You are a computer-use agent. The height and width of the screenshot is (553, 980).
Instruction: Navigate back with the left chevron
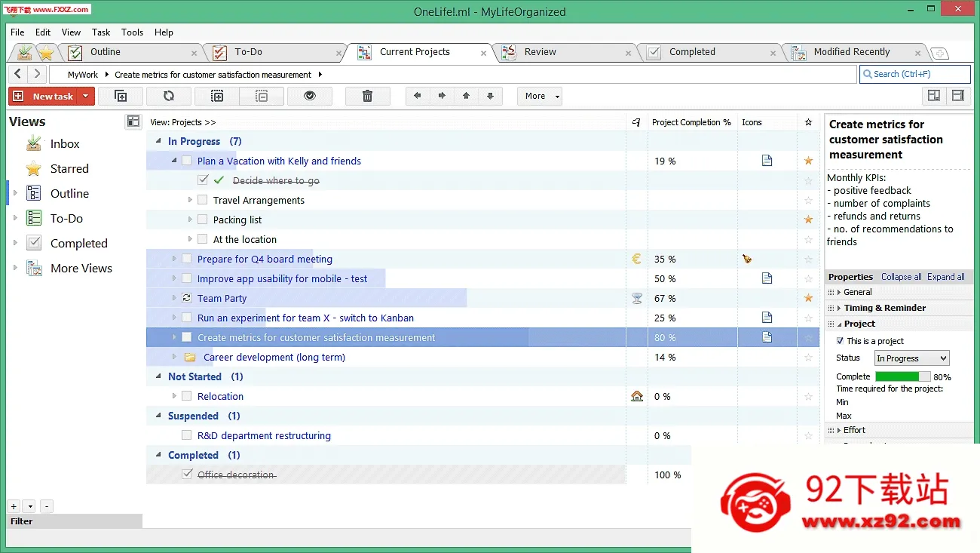[18, 74]
